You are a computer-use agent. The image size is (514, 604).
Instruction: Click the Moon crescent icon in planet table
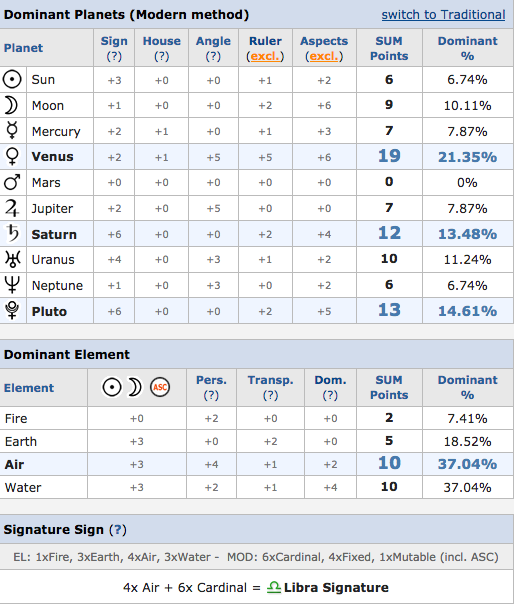click(x=11, y=106)
